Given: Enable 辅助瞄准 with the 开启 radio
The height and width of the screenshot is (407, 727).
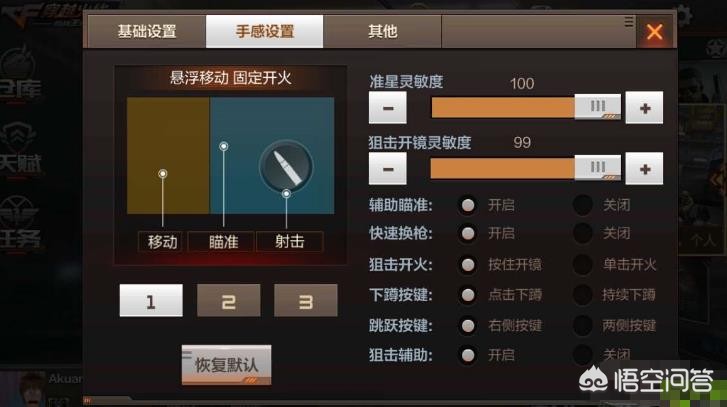Looking at the screenshot, I should (468, 205).
